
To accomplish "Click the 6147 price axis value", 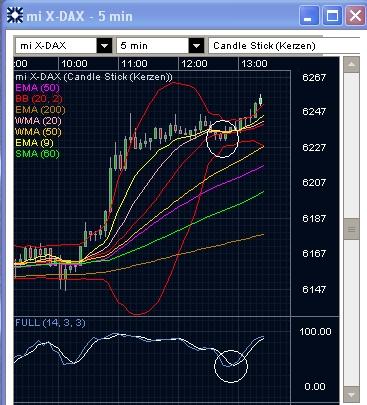I will [x=314, y=289].
